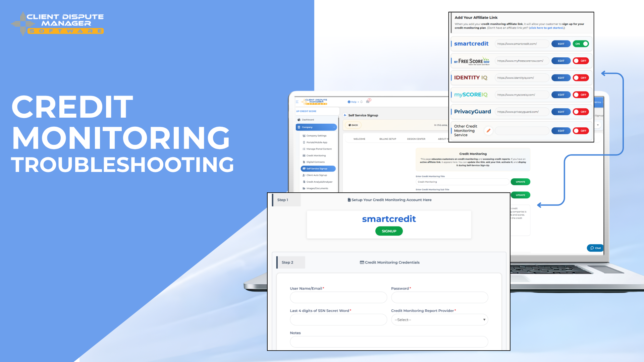Click the identityiq.com URL field
The height and width of the screenshot is (362, 644).
click(x=522, y=78)
